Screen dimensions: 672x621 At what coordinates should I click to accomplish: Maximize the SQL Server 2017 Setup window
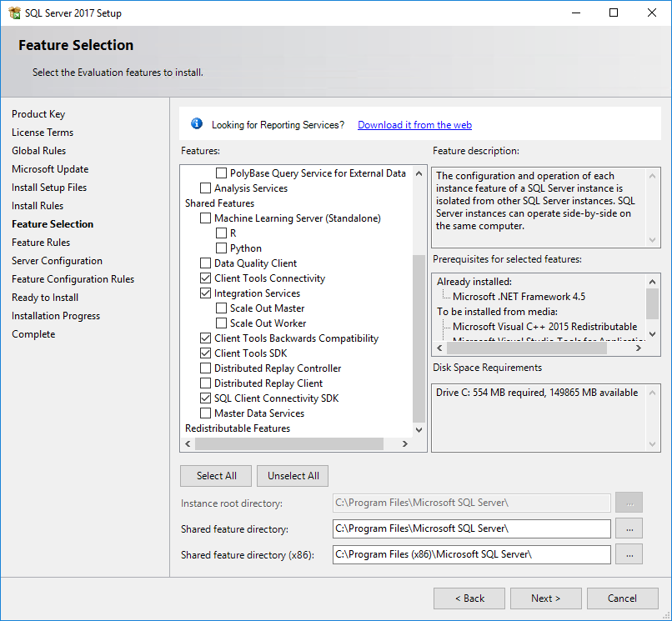pyautogui.click(x=614, y=13)
